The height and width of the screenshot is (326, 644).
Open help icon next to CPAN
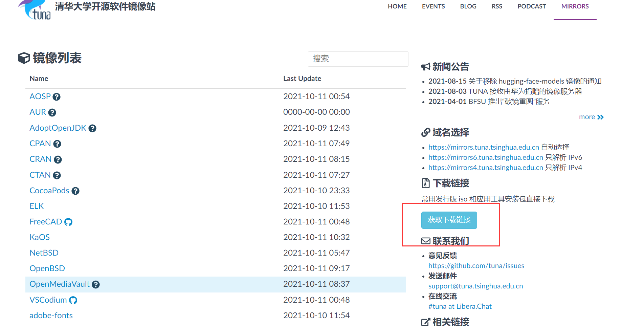[x=57, y=144]
